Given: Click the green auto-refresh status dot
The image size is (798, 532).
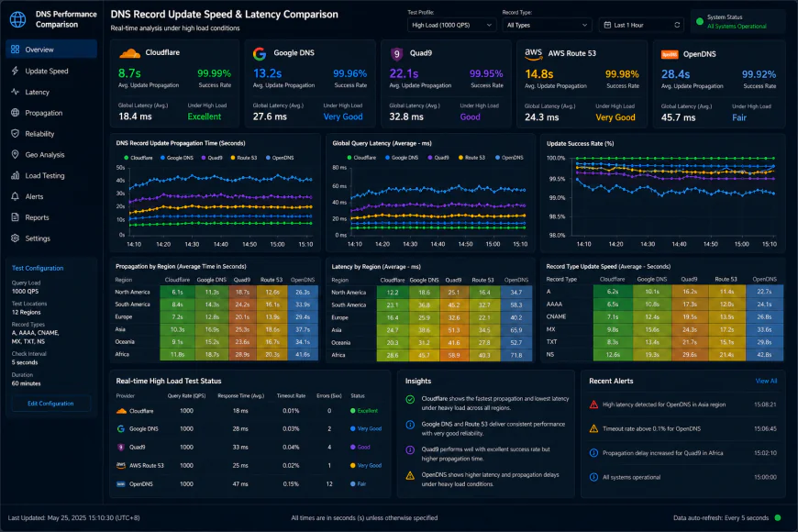Looking at the screenshot, I should [x=778, y=517].
